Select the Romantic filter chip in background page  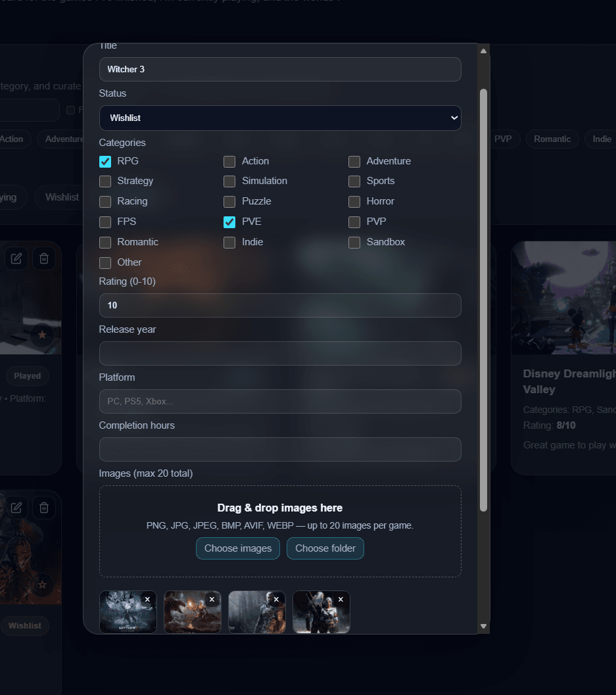pos(552,139)
